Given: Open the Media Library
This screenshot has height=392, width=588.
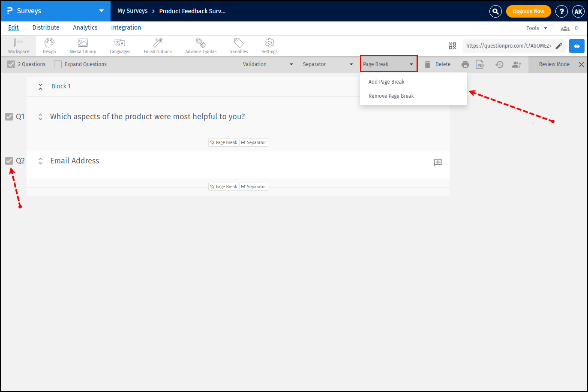Looking at the screenshot, I should (83, 45).
